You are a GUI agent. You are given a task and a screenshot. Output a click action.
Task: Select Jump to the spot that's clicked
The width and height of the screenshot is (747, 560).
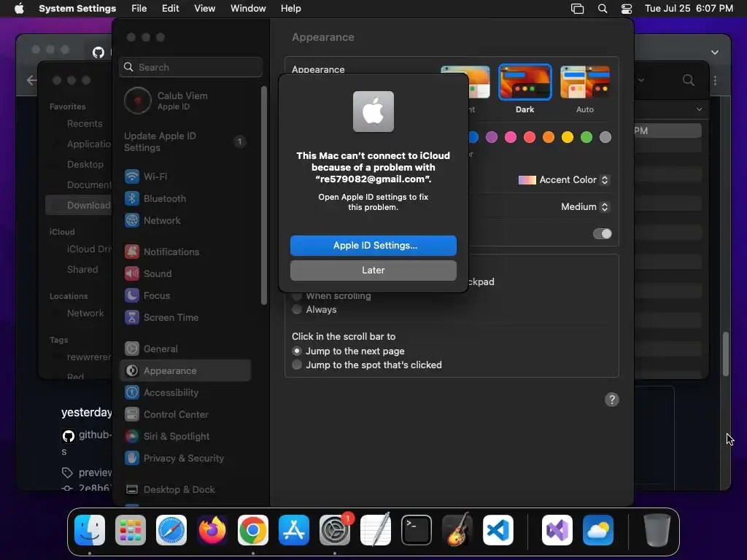click(x=297, y=365)
